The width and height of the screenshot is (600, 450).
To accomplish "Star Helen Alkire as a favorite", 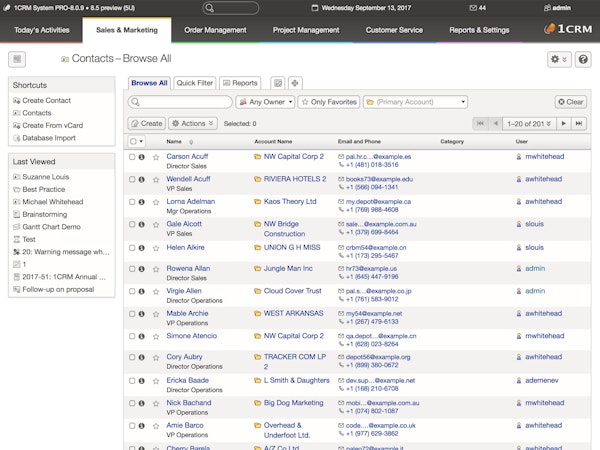I will tap(156, 248).
